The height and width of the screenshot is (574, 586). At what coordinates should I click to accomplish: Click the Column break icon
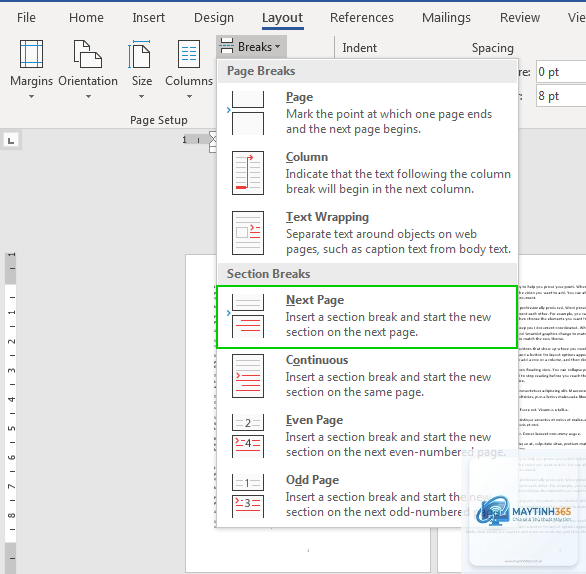248,173
